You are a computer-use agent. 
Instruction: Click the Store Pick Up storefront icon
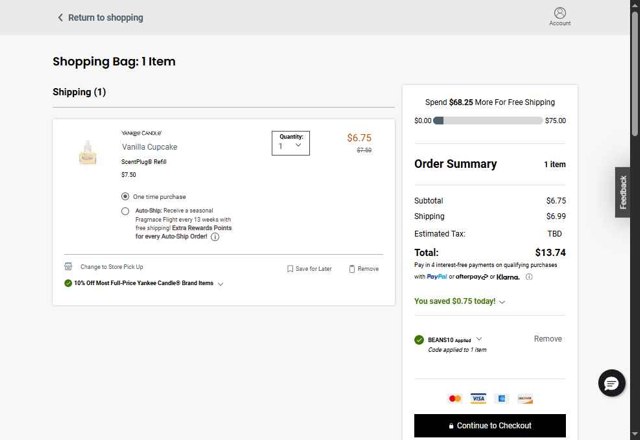pyautogui.click(x=68, y=267)
